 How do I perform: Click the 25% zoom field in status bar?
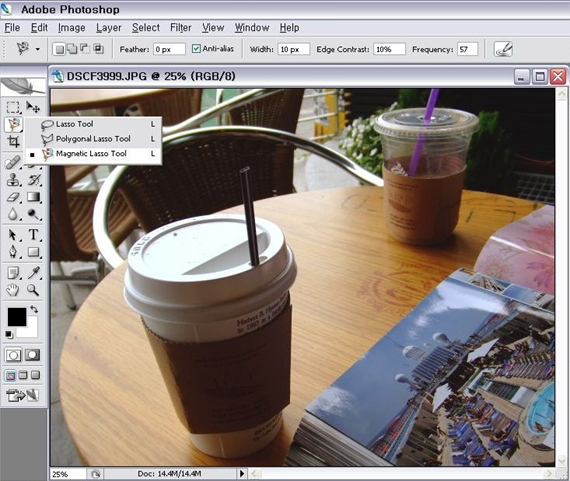(x=68, y=474)
